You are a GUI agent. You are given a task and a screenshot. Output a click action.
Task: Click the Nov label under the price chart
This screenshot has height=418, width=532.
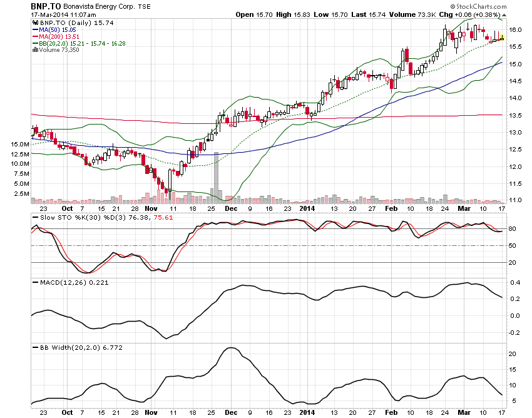tap(151, 208)
